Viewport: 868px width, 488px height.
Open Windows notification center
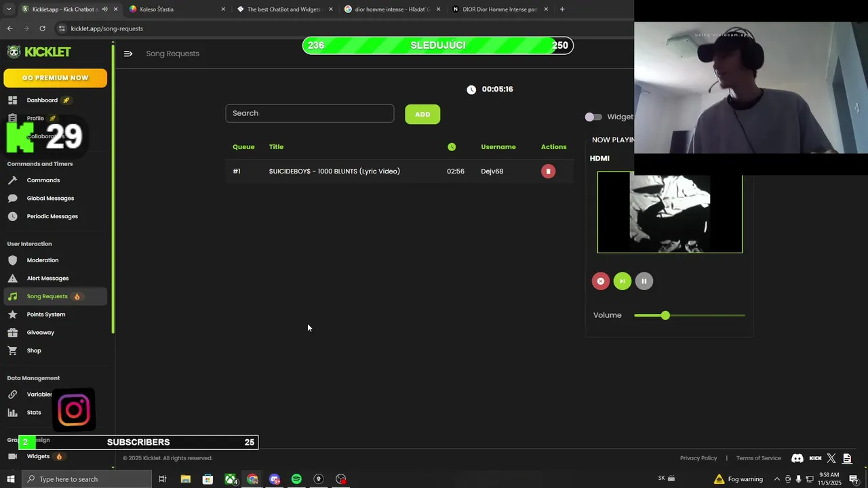pyautogui.click(x=854, y=479)
